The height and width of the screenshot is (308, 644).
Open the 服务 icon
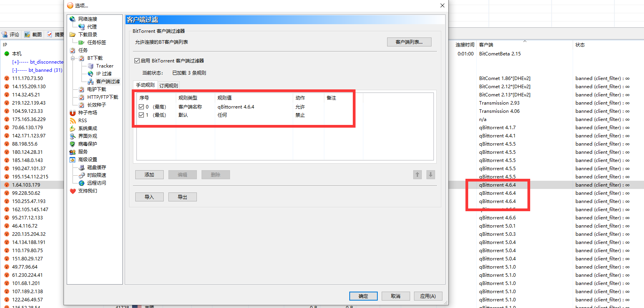tap(73, 151)
